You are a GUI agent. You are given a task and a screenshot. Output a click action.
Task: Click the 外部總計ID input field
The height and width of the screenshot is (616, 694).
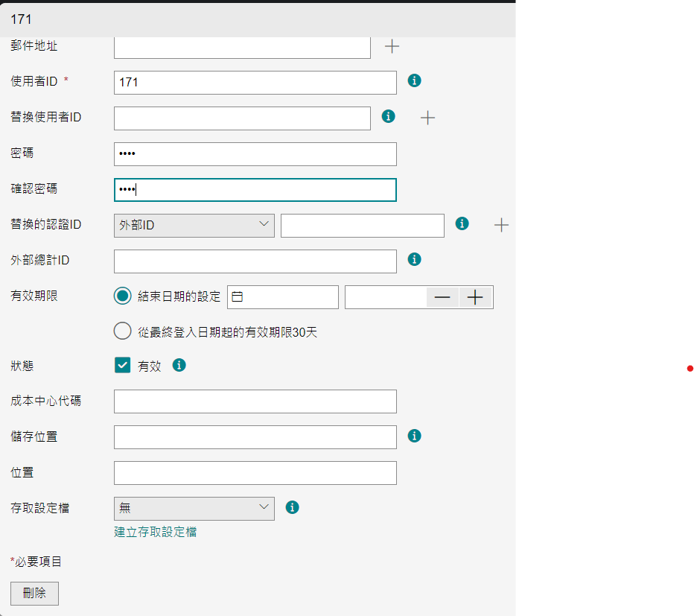click(x=255, y=261)
